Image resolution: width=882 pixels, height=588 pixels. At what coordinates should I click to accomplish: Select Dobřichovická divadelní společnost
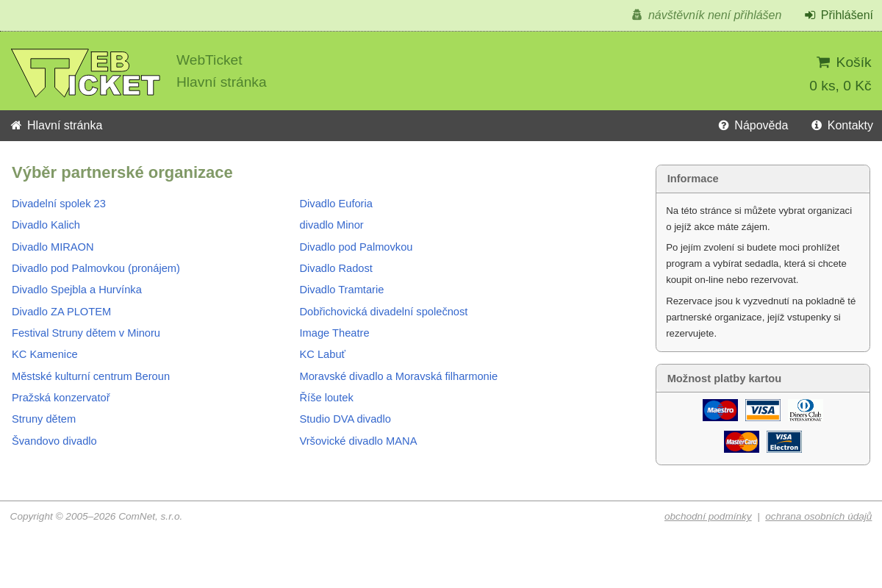point(384,312)
